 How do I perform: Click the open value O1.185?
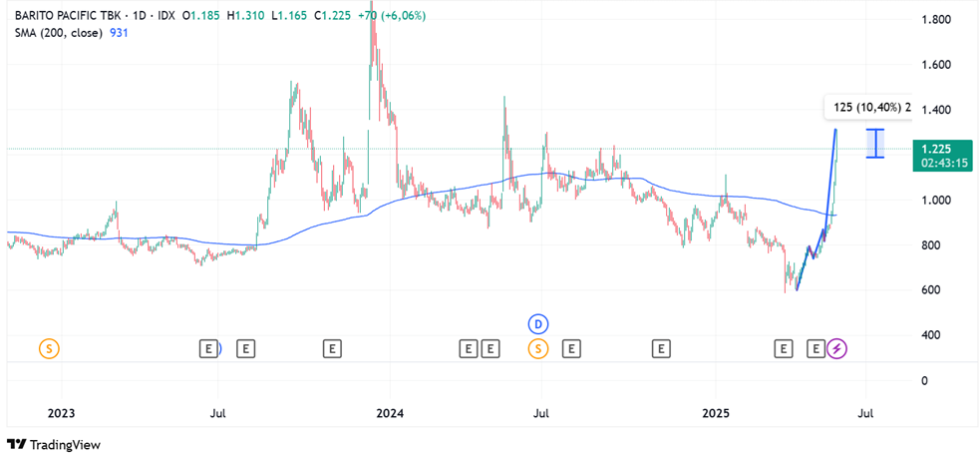pyautogui.click(x=200, y=17)
